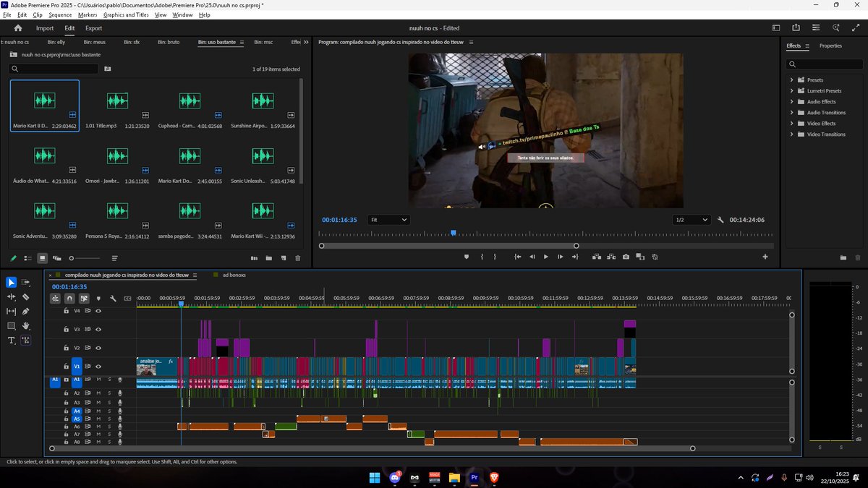Open the Sequence menu
The width and height of the screenshot is (868, 488).
(x=60, y=14)
